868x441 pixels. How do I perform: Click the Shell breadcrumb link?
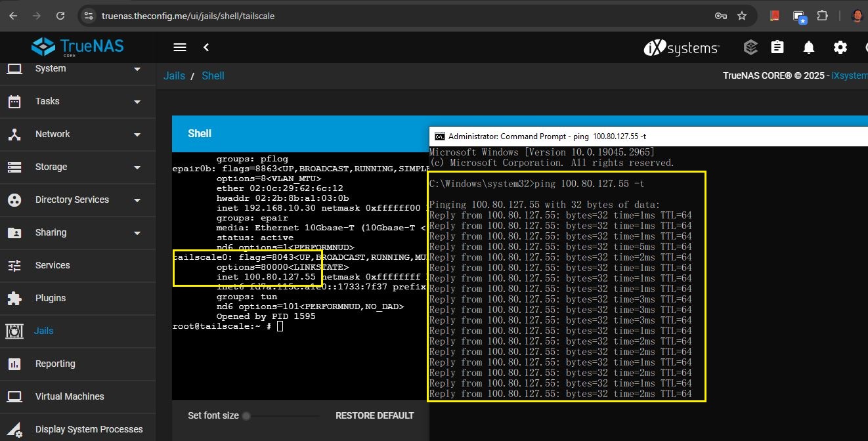213,75
